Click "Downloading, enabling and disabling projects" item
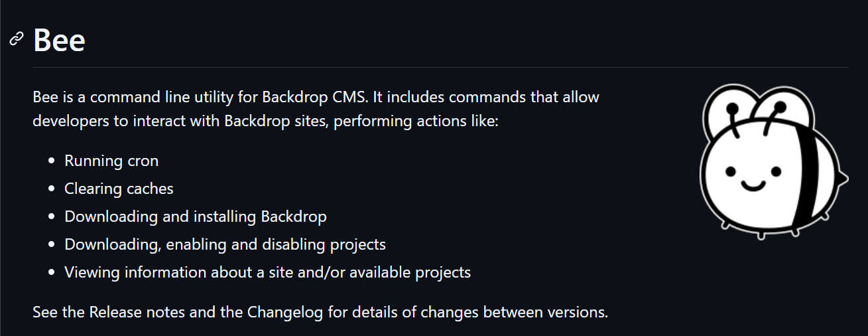Screen dimensions: 868x336 point(225,244)
